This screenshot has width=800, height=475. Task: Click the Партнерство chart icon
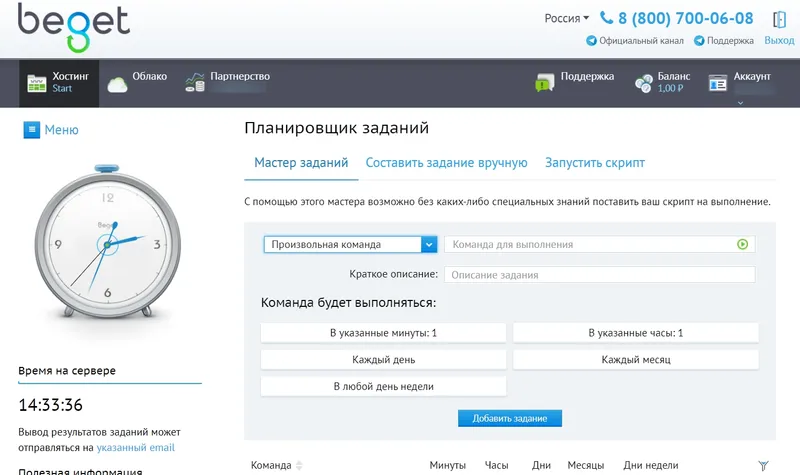coord(195,83)
